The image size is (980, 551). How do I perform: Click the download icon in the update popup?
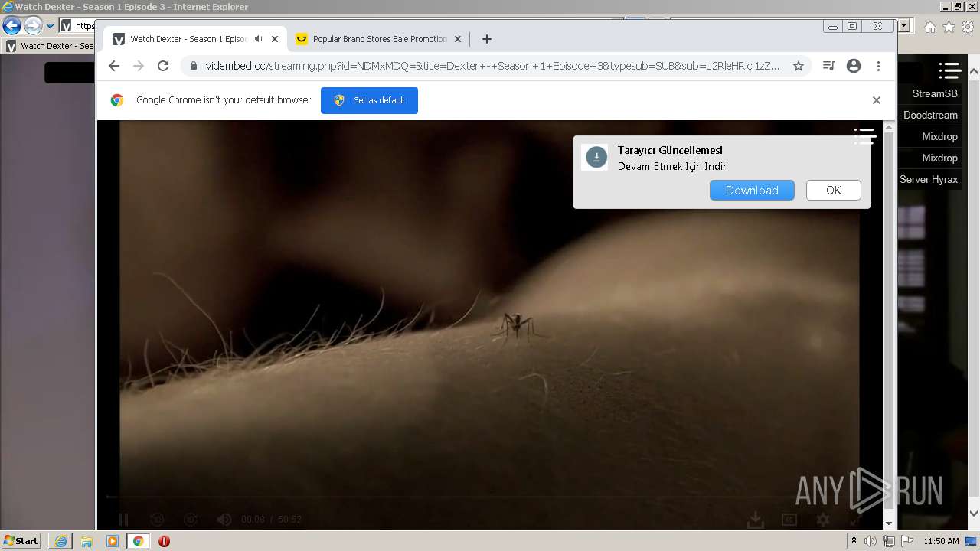(x=596, y=158)
